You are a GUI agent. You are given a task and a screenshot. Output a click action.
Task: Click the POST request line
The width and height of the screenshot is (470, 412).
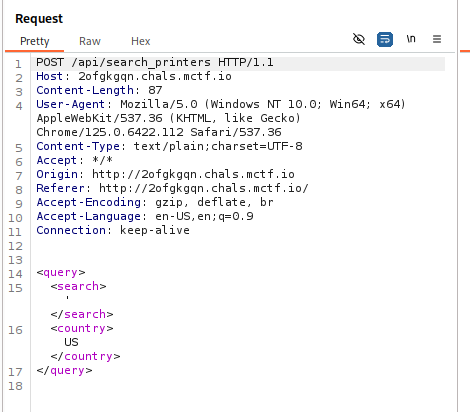[155, 62]
